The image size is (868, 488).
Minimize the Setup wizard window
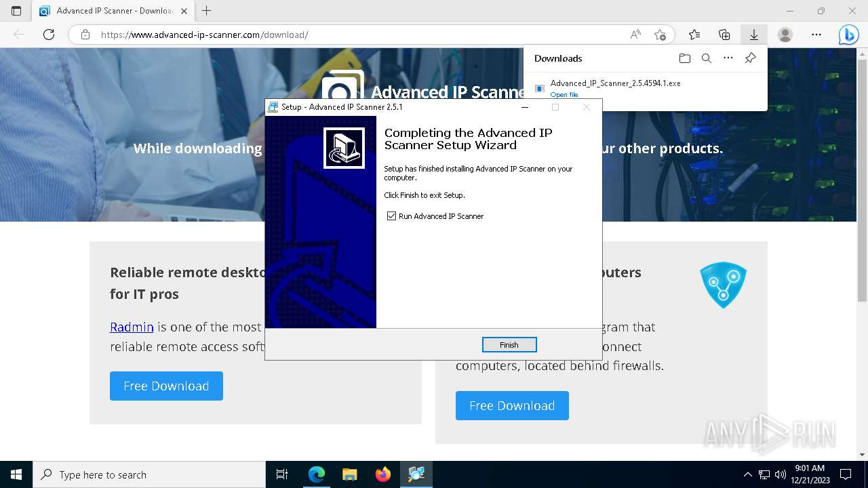524,107
